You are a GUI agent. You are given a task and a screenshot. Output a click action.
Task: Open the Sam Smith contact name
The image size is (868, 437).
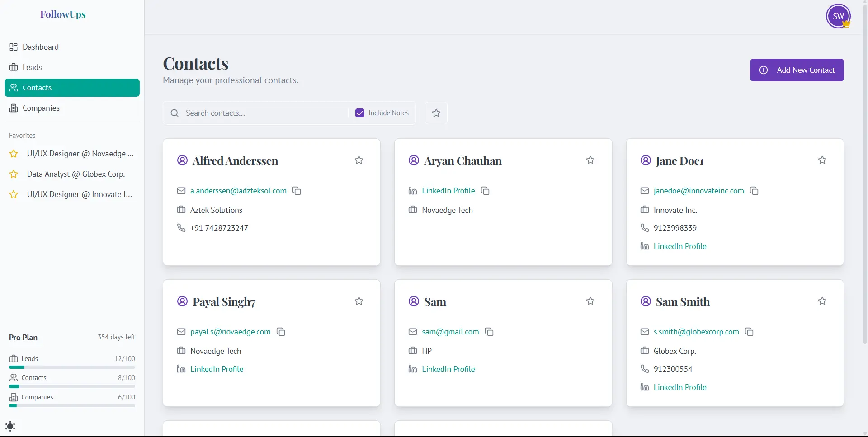683,302
